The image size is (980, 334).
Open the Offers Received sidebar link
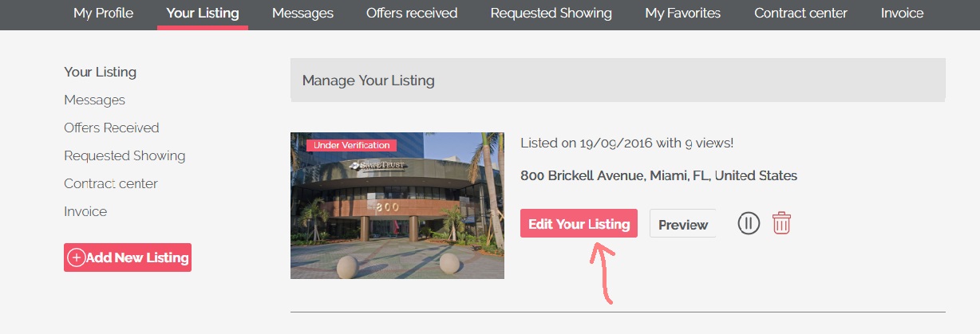[112, 128]
